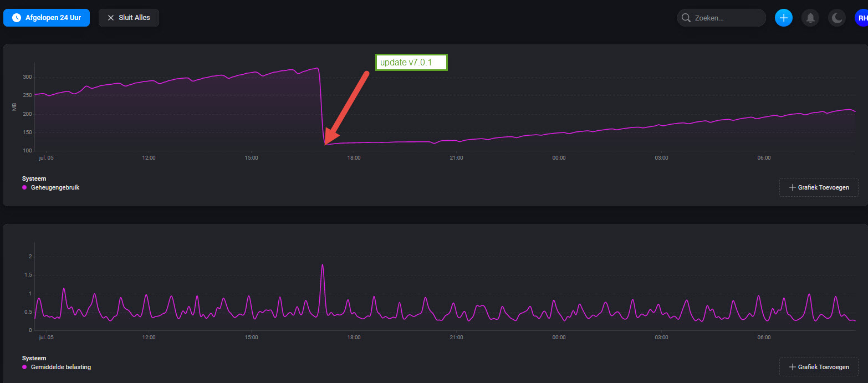Click magenta dot beside Gemiddelde belasting
This screenshot has width=868, height=383.
click(24, 367)
